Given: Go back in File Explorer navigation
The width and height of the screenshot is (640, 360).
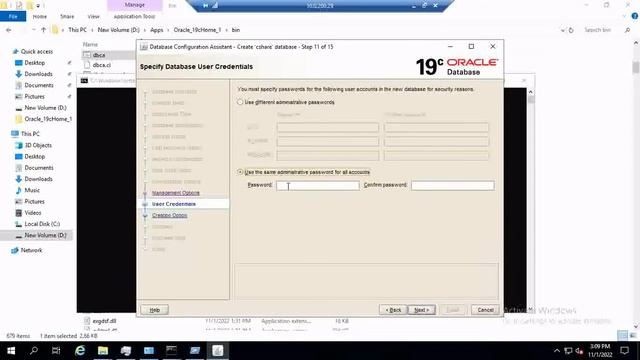Looking at the screenshot, I should 9,30.
